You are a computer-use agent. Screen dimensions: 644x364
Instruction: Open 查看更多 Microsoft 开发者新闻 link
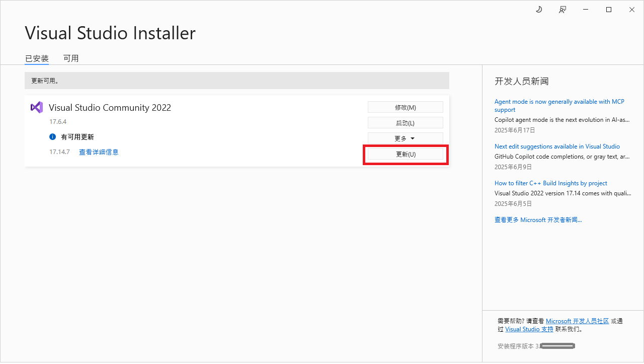coord(538,220)
